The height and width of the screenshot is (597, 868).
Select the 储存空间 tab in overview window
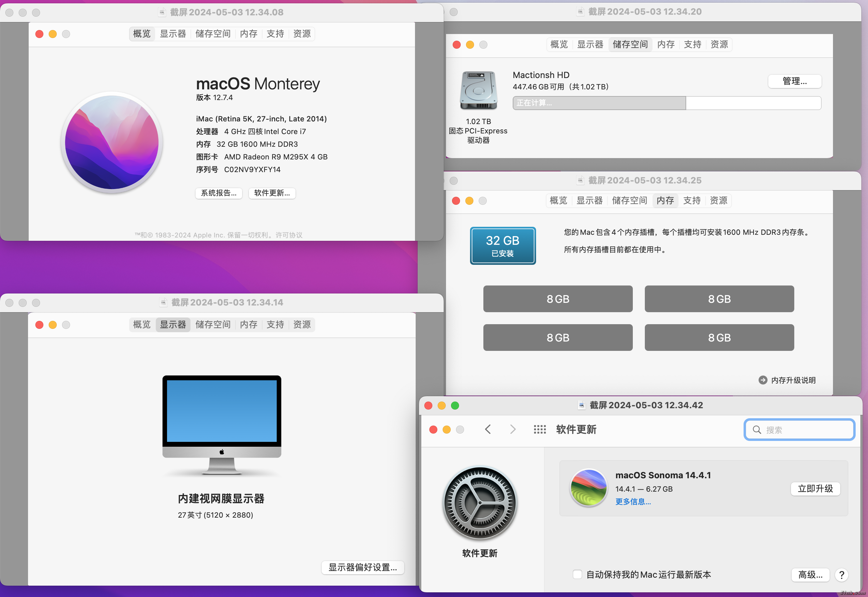213,34
